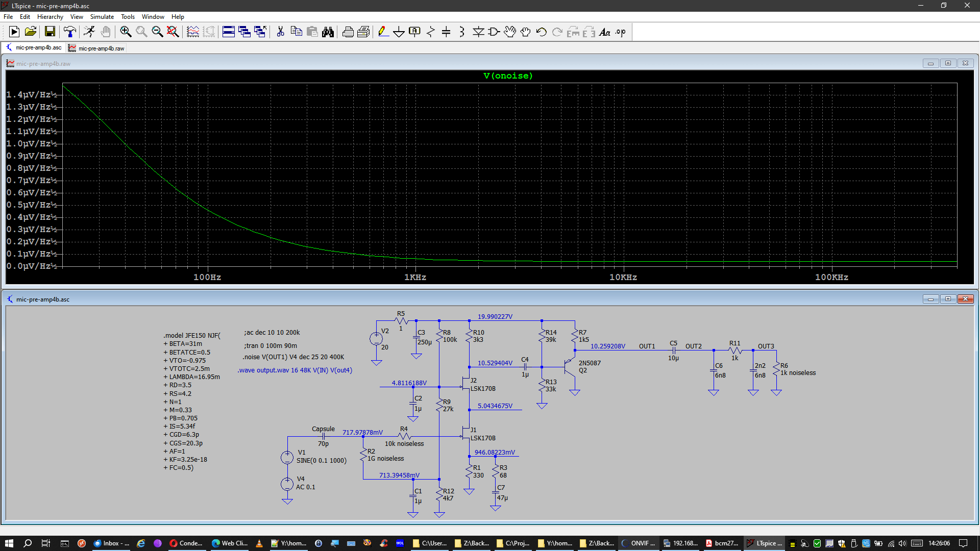980x551 pixels.
Task: Open the Edit menu
Action: [24, 16]
